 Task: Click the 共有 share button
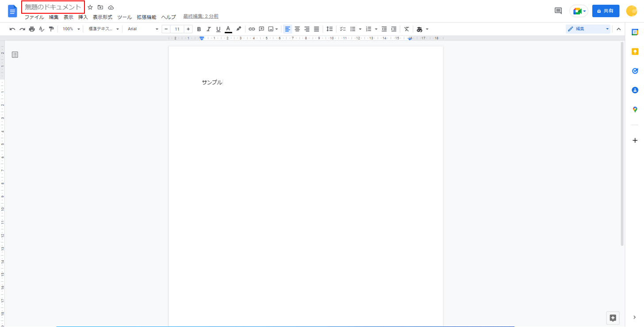(606, 11)
